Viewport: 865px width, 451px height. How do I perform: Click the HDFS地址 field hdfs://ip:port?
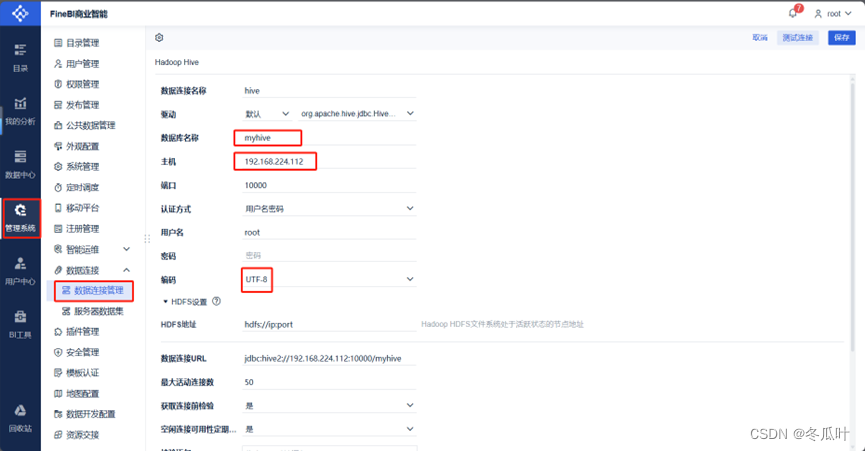coord(329,324)
